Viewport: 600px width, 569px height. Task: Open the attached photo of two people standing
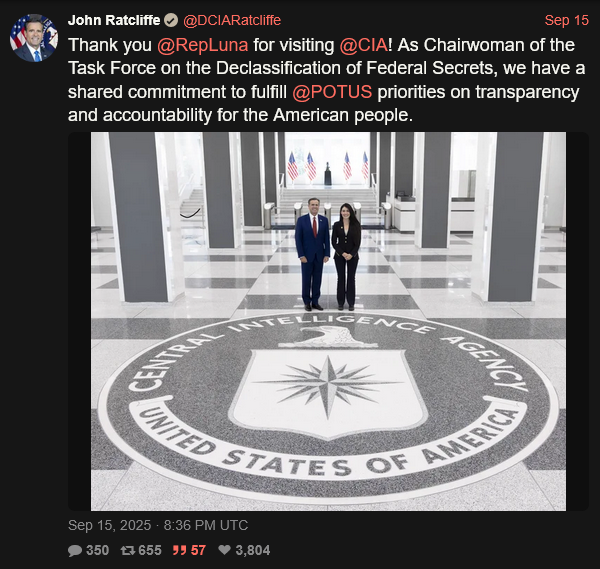(x=328, y=321)
